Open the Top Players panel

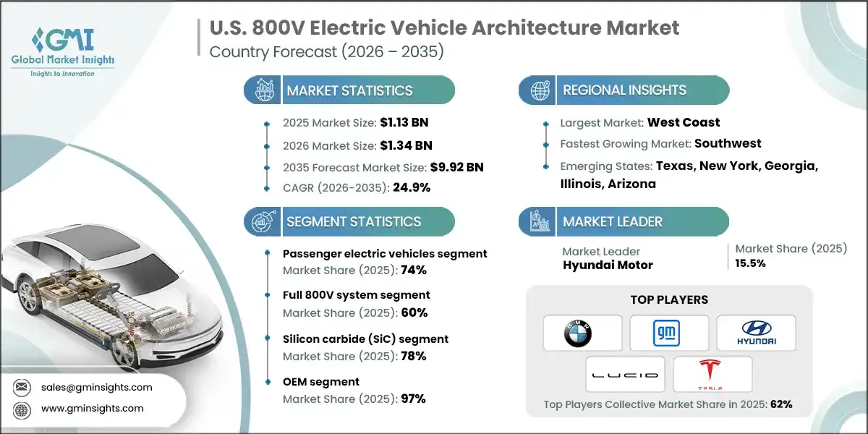point(669,299)
